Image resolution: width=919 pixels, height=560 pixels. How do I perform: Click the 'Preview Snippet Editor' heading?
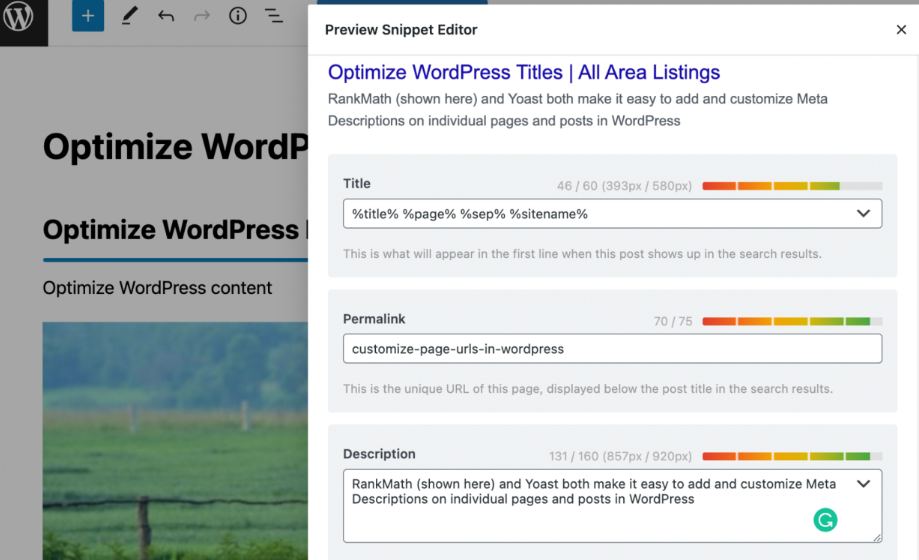[x=401, y=30]
